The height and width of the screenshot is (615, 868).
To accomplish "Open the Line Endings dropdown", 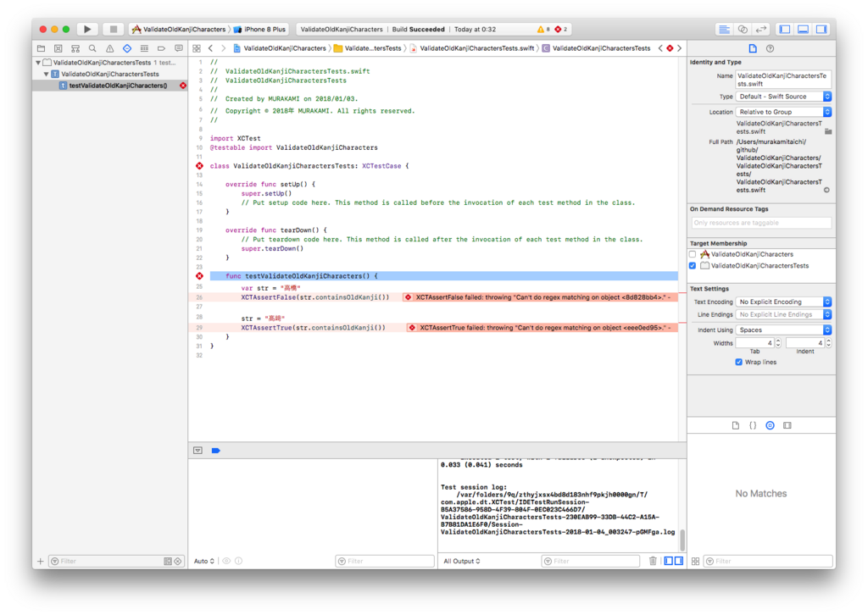I will coord(783,314).
